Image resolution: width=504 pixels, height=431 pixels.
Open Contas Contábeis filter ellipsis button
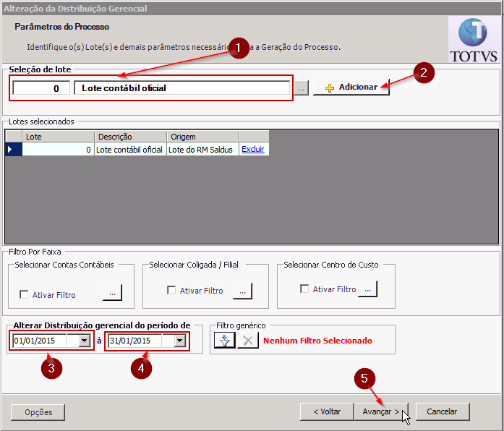(x=112, y=293)
